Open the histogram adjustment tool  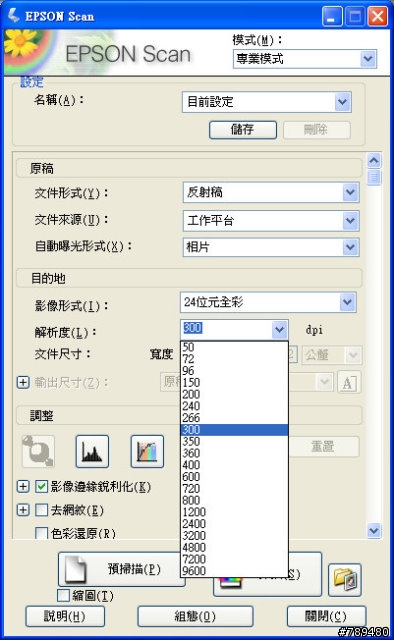(92, 451)
